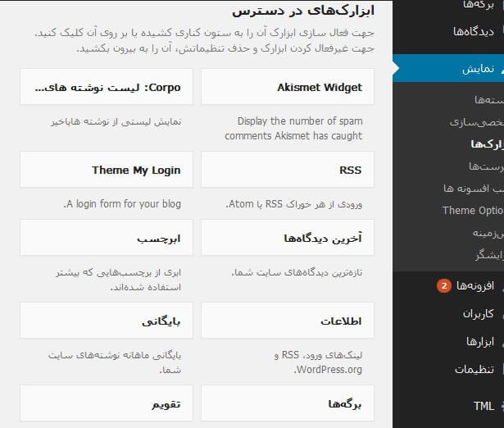
Task: Click the اطلاعات meta widget
Action: (288, 321)
